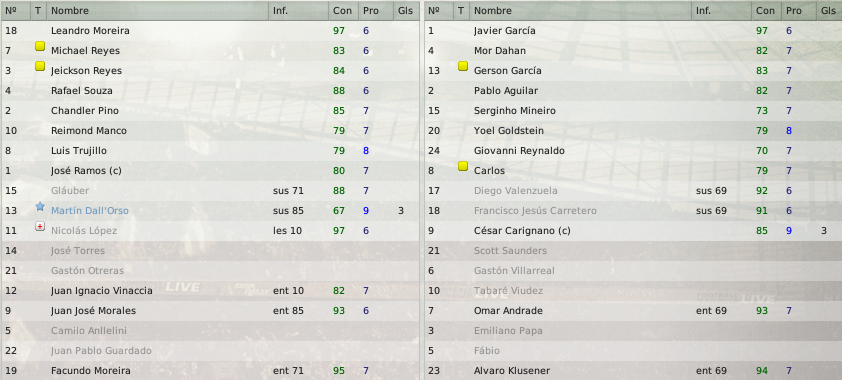Click Martín Dall'Orso's blue star icon
The width and height of the screenshot is (842, 380).
click(x=40, y=207)
